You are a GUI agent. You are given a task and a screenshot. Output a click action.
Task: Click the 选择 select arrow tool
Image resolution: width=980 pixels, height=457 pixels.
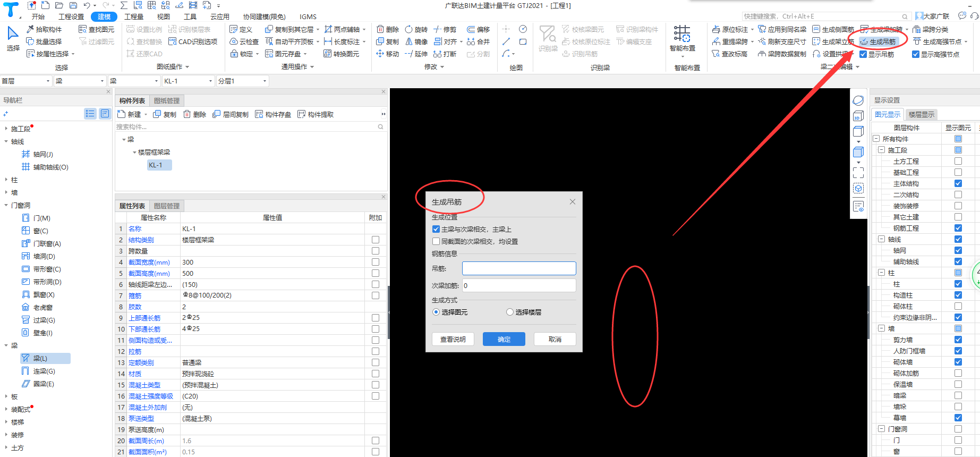[13, 39]
